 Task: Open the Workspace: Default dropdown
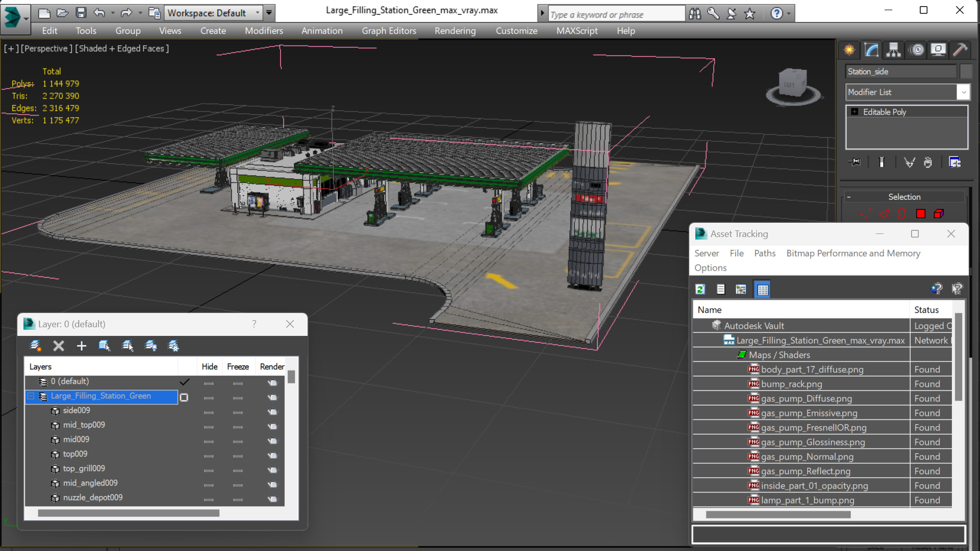coord(214,13)
